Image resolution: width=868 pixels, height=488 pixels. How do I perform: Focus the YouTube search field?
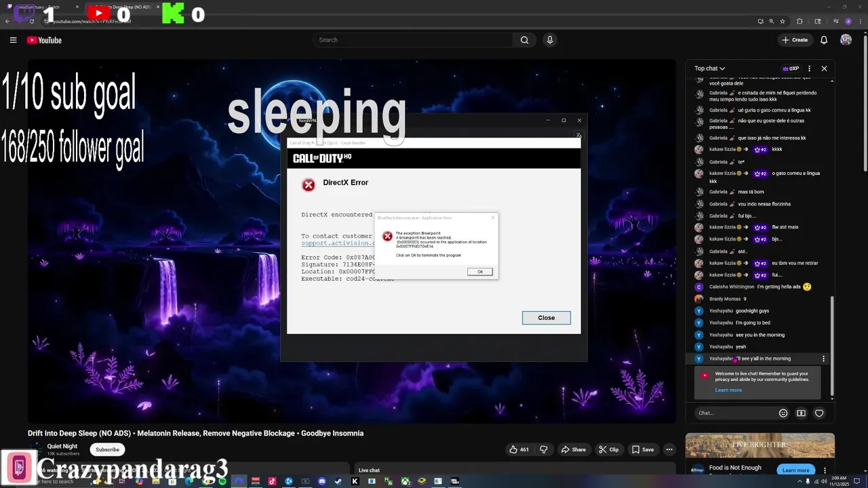point(413,40)
